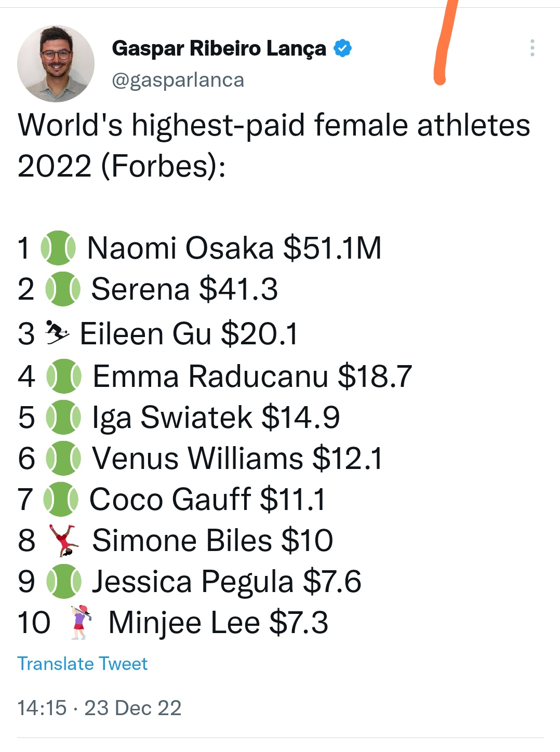This screenshot has width=560, height=752.
Task: Click the golfer emoji beside Minjee Lee
Action: tap(80, 622)
